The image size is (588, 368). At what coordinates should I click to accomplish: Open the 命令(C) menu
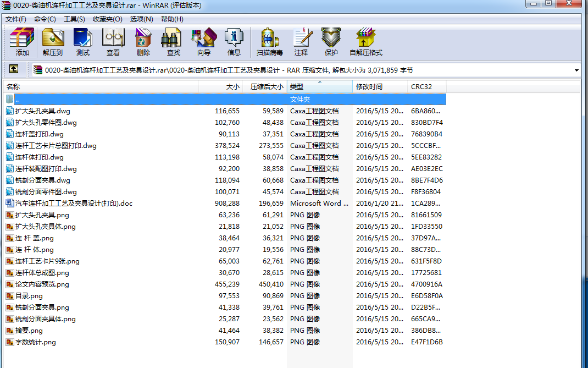[x=45, y=19]
